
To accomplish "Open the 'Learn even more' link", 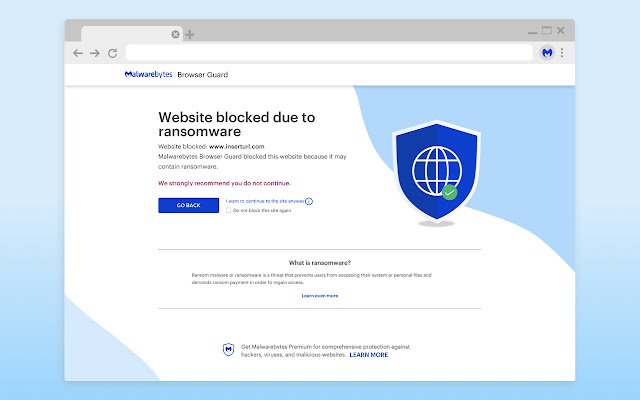I will point(320,296).
